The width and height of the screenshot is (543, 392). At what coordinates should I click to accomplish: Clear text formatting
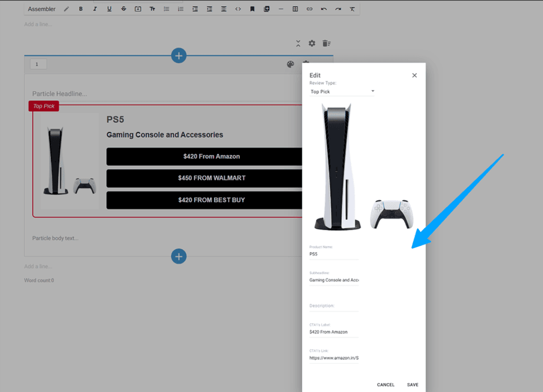coord(352,9)
